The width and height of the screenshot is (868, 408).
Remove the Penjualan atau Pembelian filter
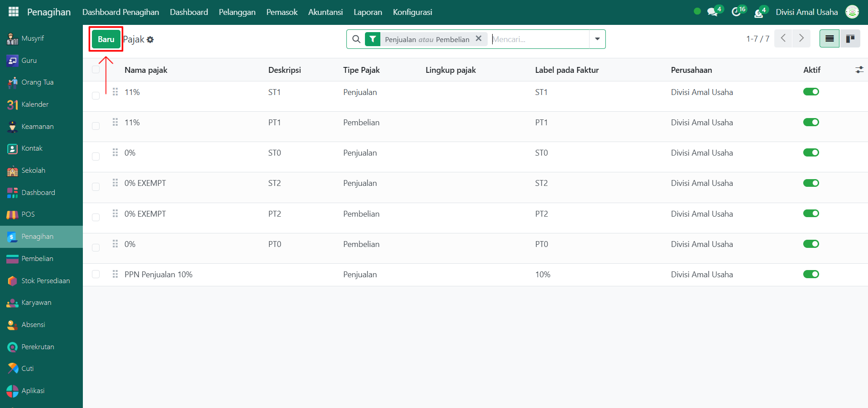point(479,39)
